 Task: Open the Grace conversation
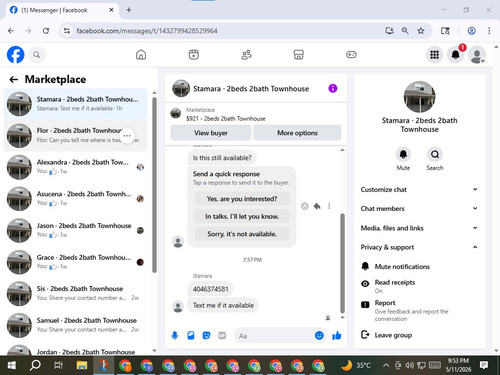[75, 262]
